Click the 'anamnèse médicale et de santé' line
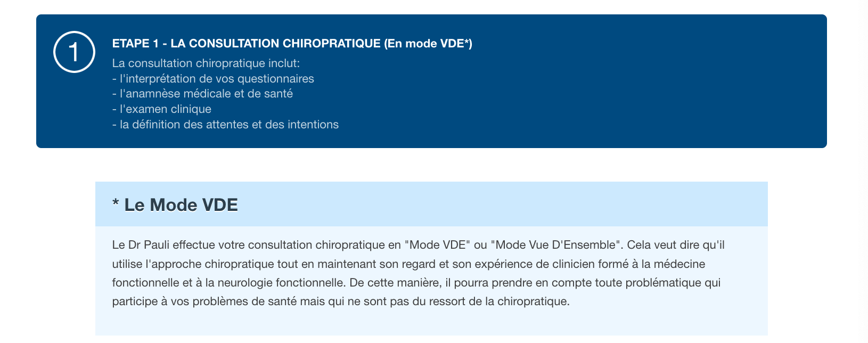This screenshot has width=868, height=343. [x=202, y=94]
